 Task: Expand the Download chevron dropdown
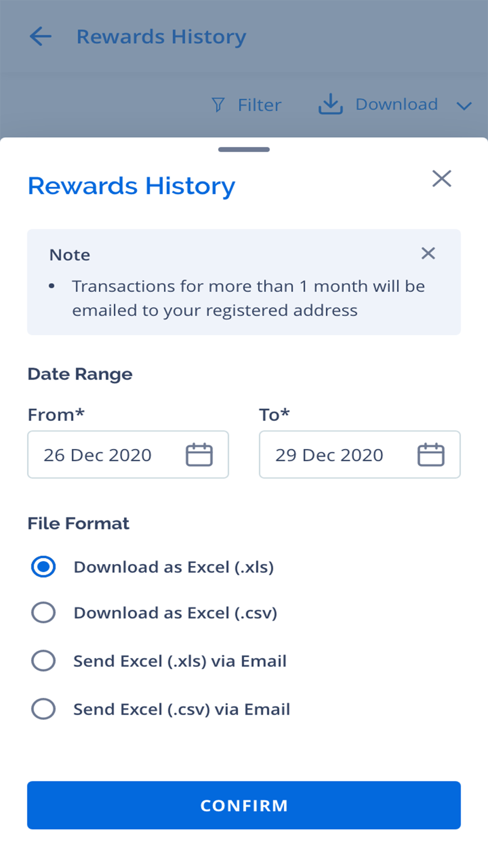click(464, 105)
